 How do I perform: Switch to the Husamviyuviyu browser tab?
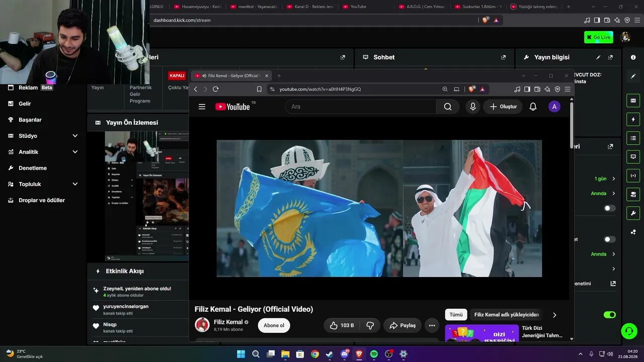[x=198, y=7]
